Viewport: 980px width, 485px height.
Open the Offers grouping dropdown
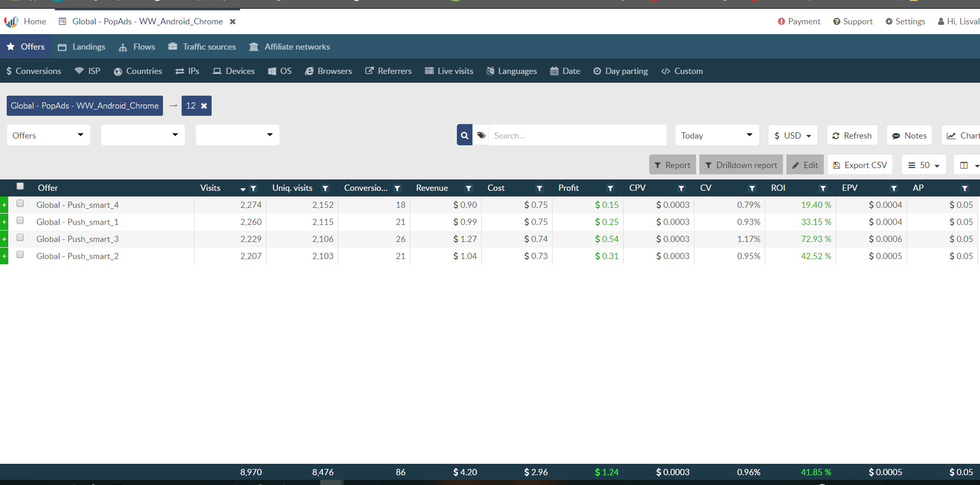click(x=49, y=135)
